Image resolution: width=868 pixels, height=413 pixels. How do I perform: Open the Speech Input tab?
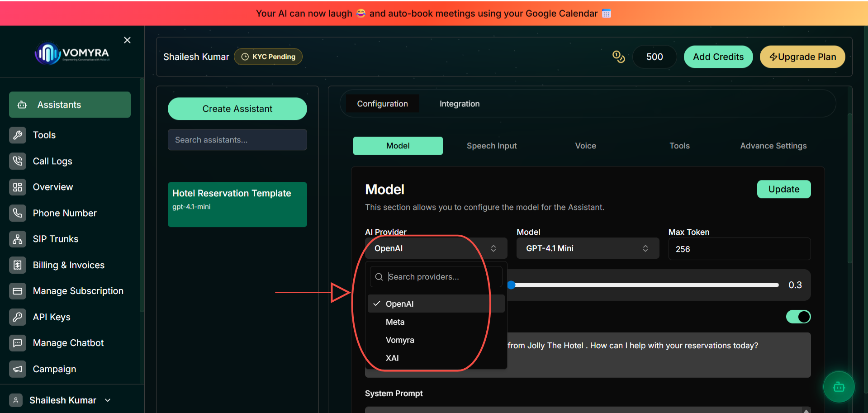click(x=492, y=146)
